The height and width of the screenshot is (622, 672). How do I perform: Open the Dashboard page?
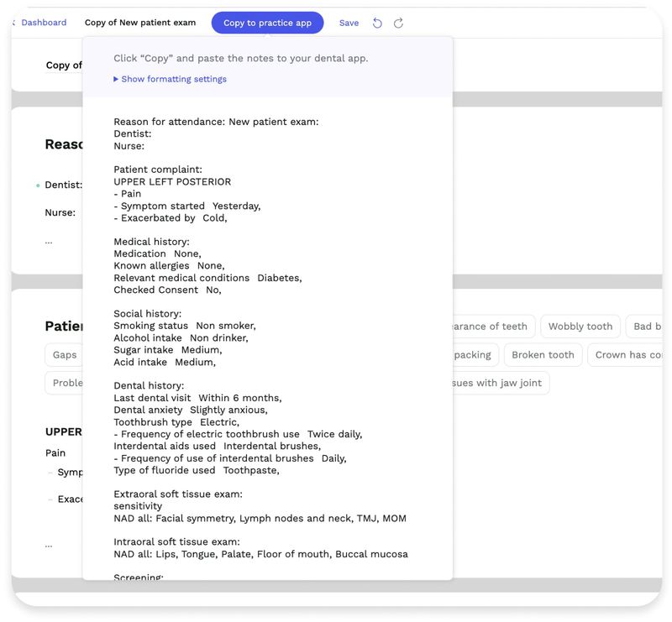pos(44,22)
